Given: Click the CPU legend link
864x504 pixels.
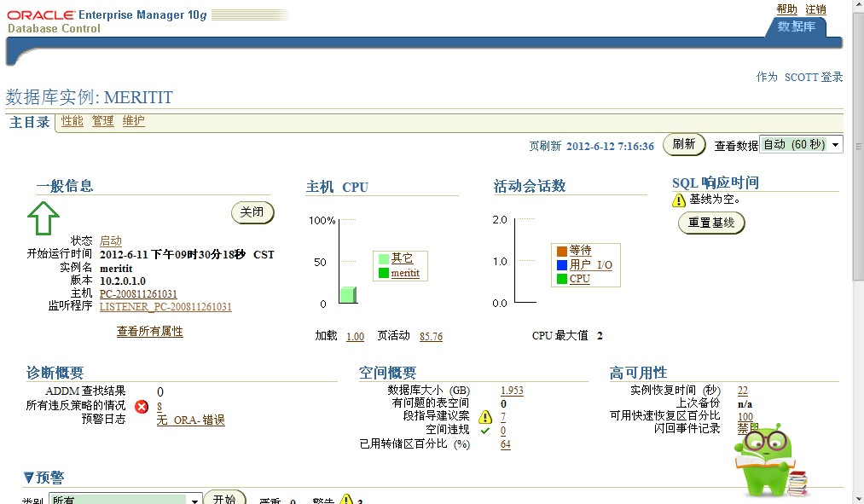Looking at the screenshot, I should (580, 279).
